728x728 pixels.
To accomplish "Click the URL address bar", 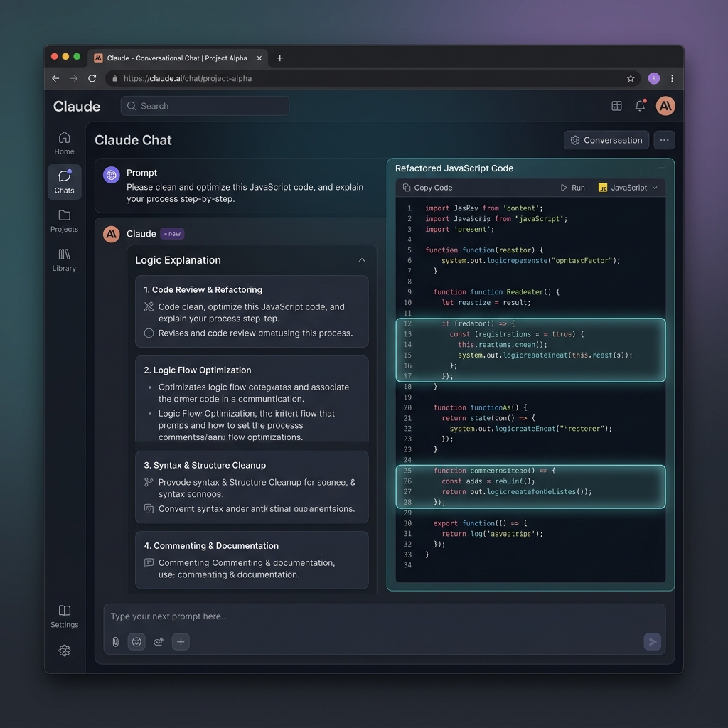I will click(x=371, y=78).
